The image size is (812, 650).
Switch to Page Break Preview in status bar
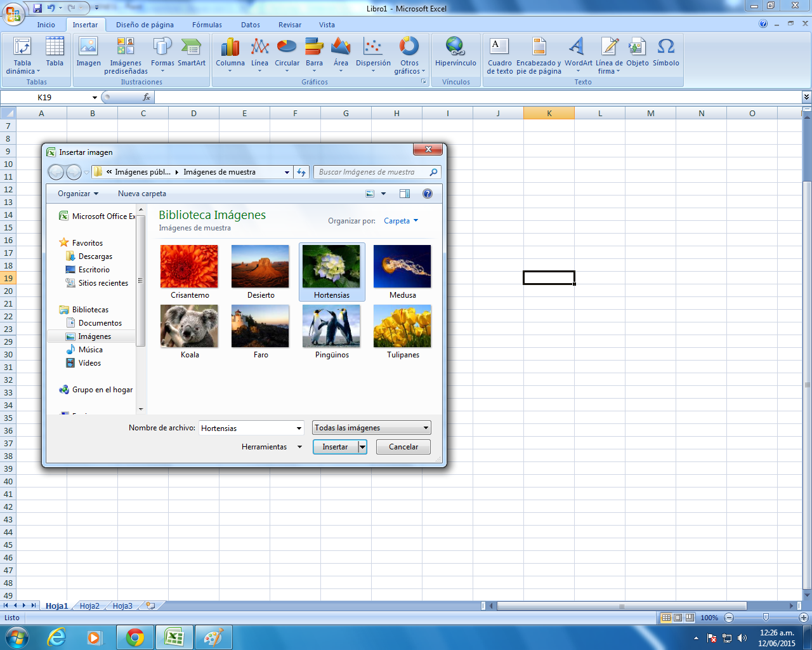tap(690, 618)
